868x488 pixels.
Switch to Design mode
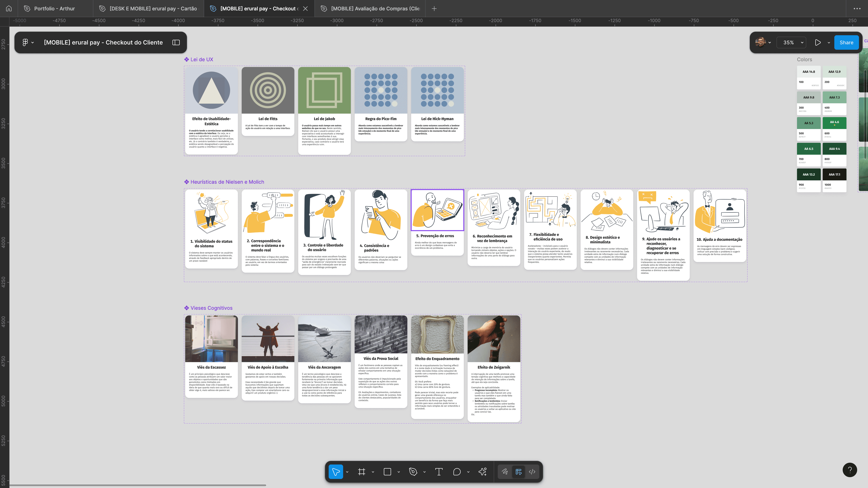(x=519, y=472)
